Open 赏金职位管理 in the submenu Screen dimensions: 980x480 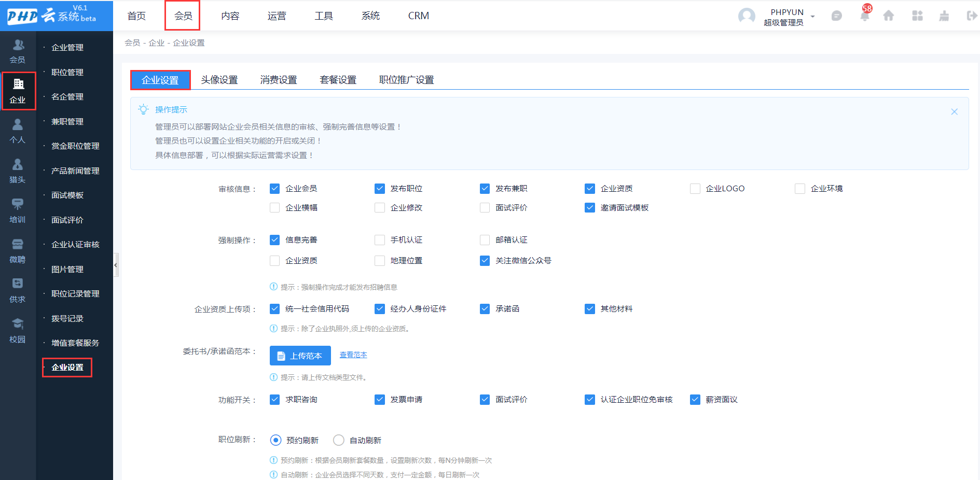coord(75,146)
